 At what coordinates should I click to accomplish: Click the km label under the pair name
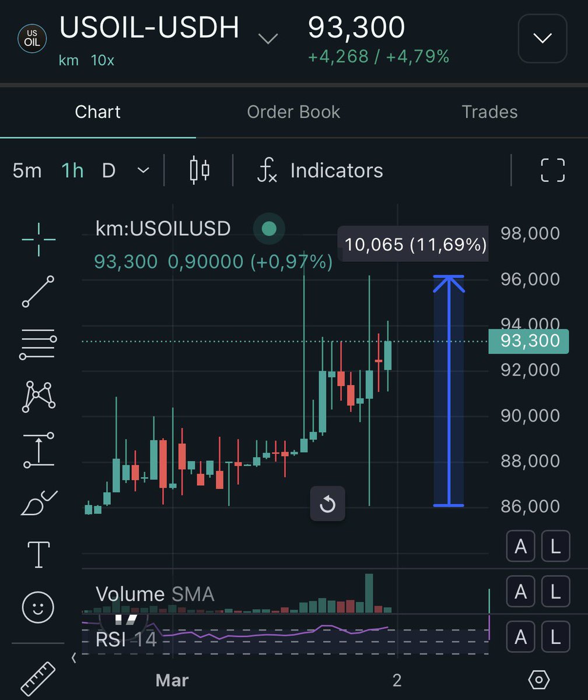pos(69,60)
